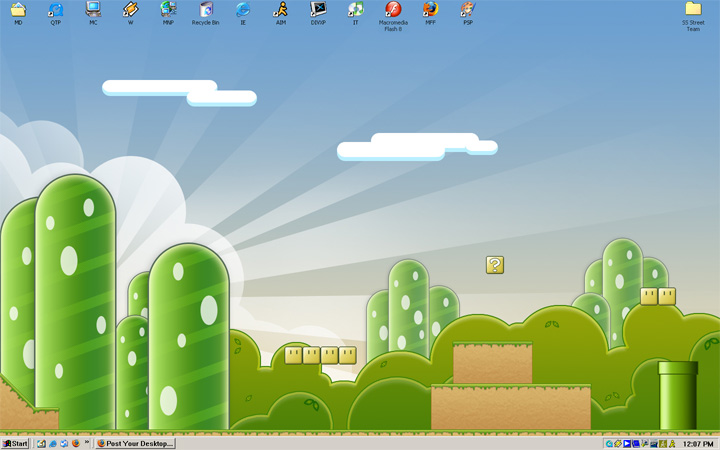Launch Internet Explorer from quick launch bar
The width and height of the screenshot is (720, 450).
pyautogui.click(x=53, y=444)
